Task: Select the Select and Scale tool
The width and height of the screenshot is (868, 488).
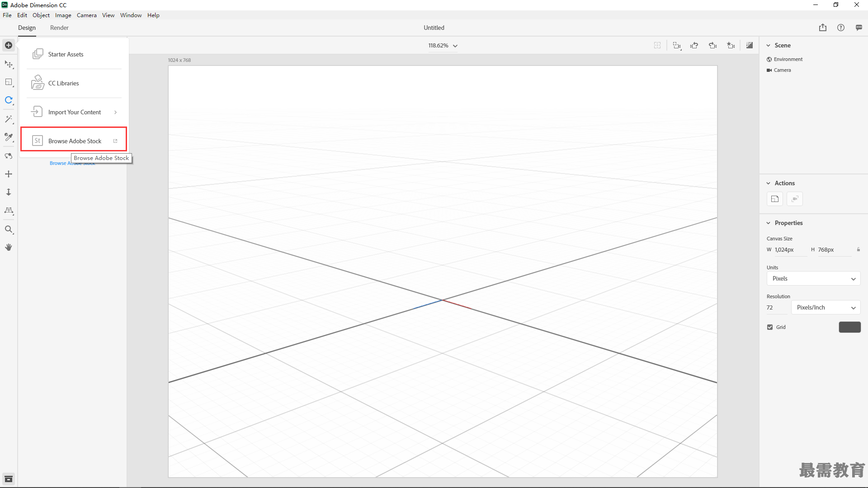Action: [x=9, y=82]
